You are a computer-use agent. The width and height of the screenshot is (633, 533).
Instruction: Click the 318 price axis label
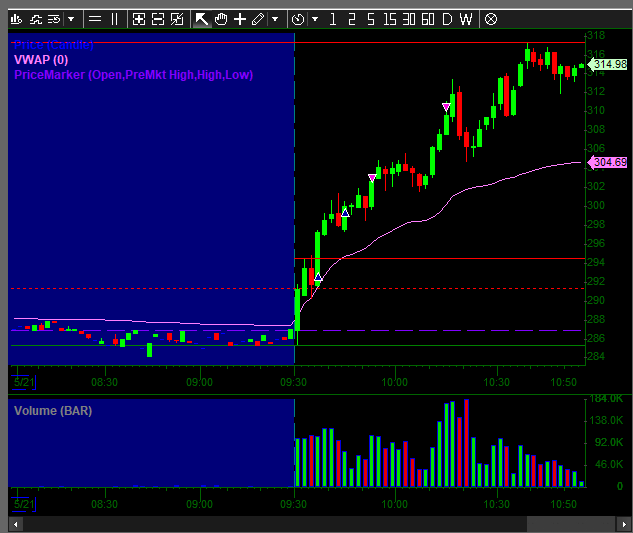(596, 36)
